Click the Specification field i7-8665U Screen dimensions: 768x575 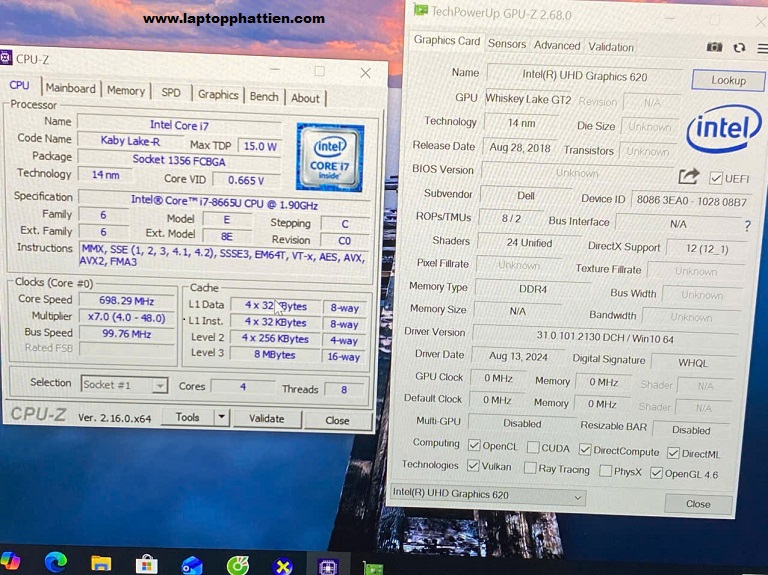[x=224, y=201]
